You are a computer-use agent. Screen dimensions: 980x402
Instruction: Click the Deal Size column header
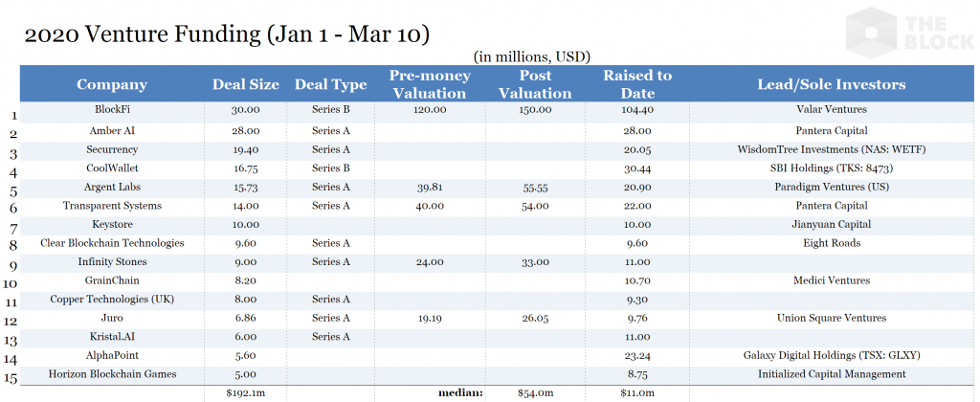[246, 84]
